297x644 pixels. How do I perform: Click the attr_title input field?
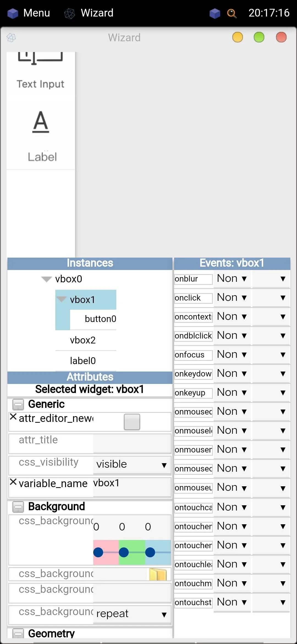[x=132, y=443]
